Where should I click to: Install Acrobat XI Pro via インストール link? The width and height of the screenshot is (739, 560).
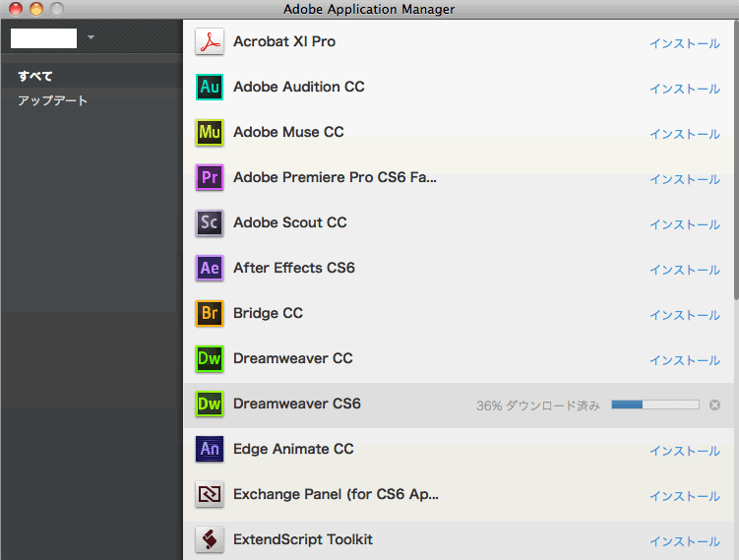(685, 43)
